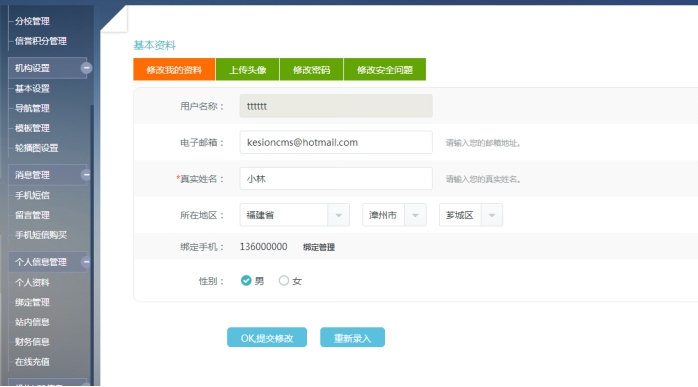
Task: Click the OK,提交修改 button
Action: (267, 338)
